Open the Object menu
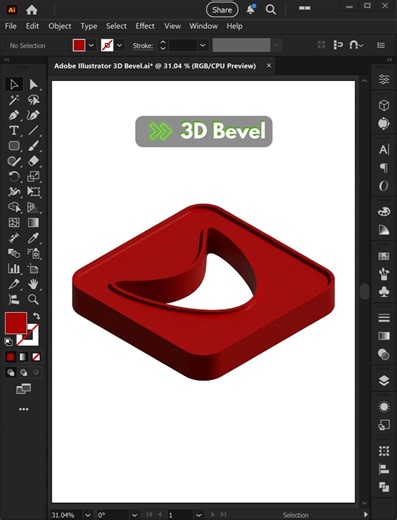The height and width of the screenshot is (520, 397). coord(60,26)
